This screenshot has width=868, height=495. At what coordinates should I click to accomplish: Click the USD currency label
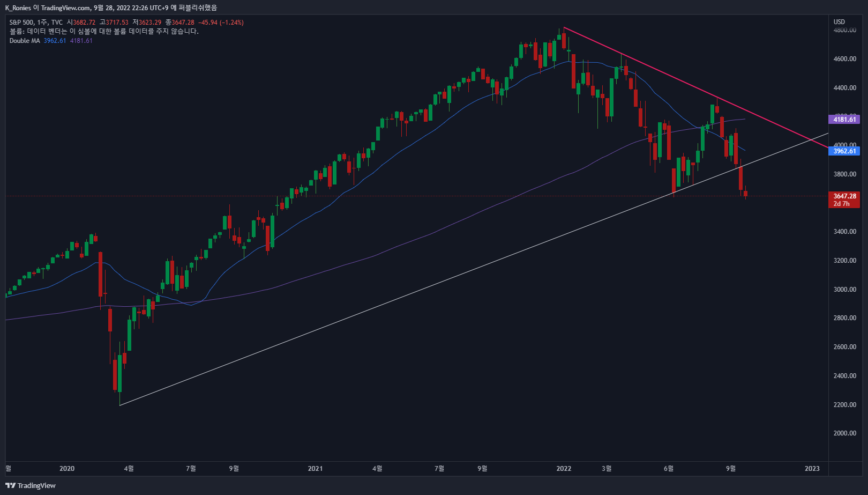click(839, 22)
